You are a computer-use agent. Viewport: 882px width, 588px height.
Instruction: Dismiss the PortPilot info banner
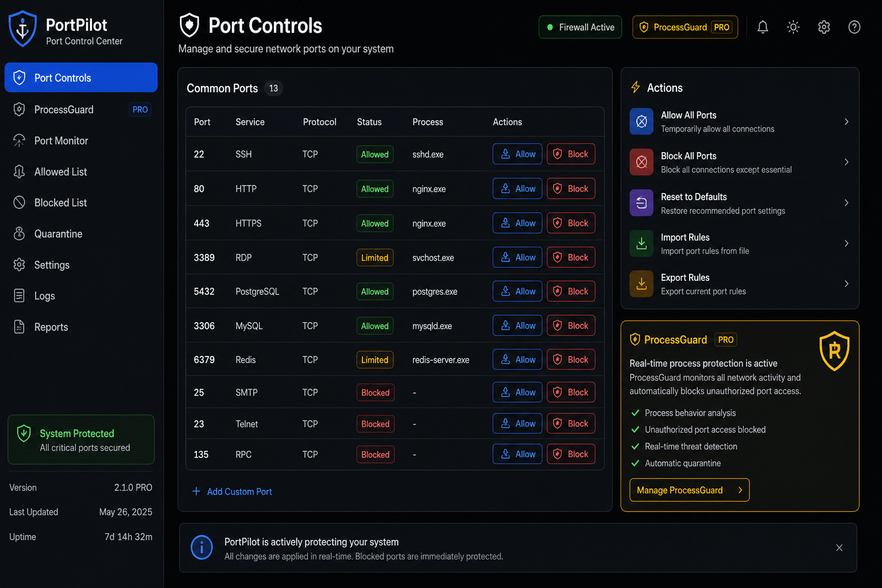pos(839,548)
